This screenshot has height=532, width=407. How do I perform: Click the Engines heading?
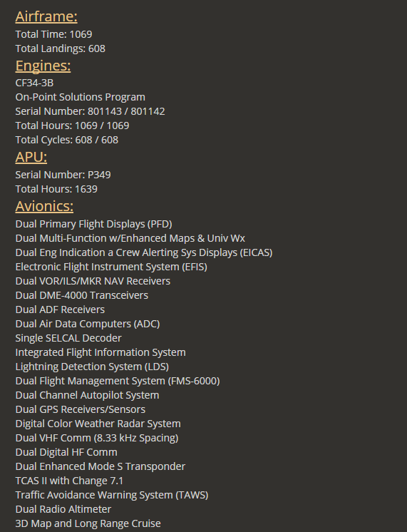[43, 66]
